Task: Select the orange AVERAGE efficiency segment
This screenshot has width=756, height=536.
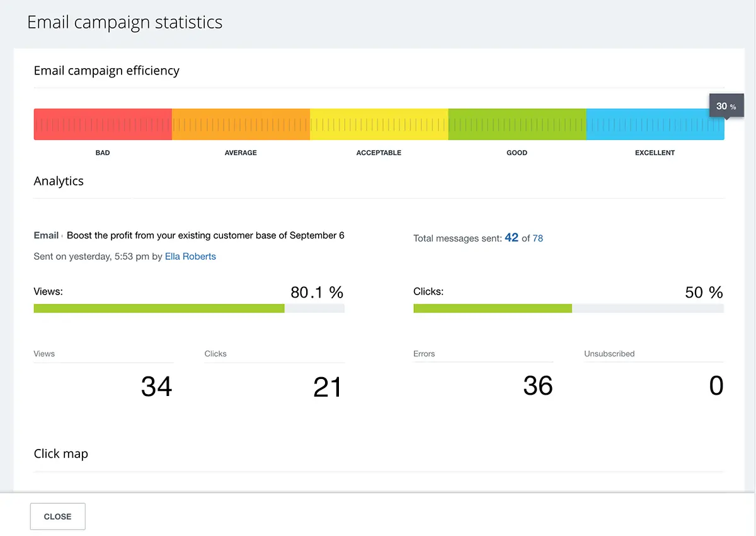Action: (241, 124)
